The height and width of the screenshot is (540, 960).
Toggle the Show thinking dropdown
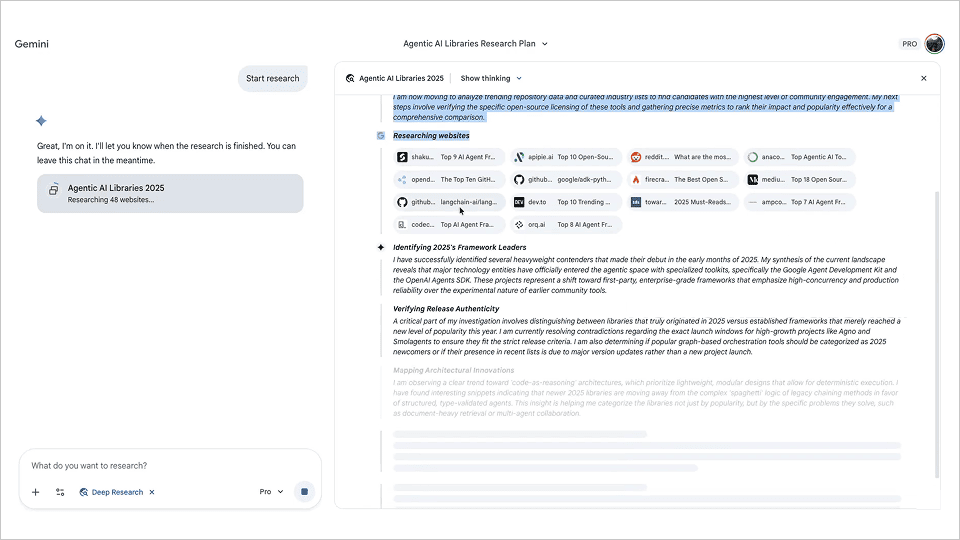(x=491, y=78)
